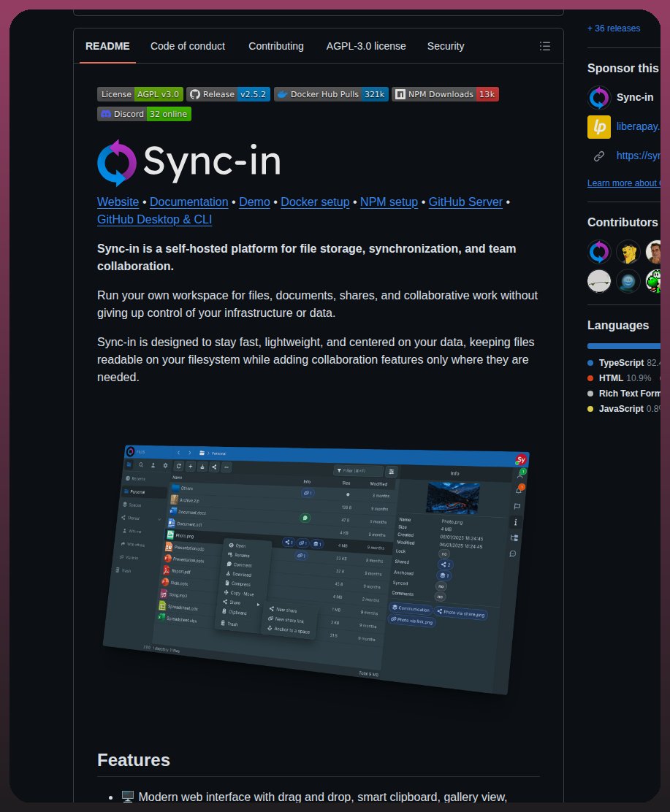Open the Website link
Image resolution: width=670 pixels, height=812 pixels.
(x=118, y=202)
